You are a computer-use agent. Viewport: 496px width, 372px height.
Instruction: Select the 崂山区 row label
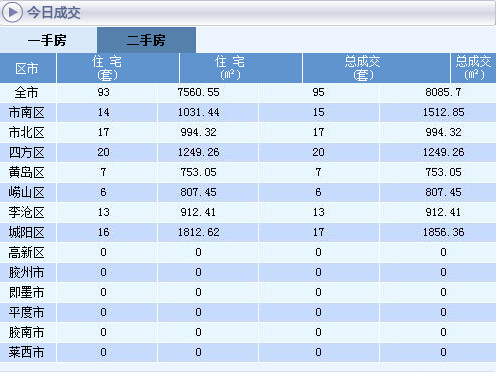point(26,192)
